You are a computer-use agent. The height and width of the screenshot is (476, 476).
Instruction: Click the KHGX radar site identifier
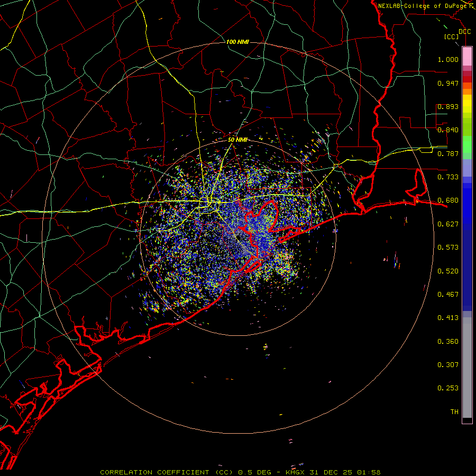[295, 472]
